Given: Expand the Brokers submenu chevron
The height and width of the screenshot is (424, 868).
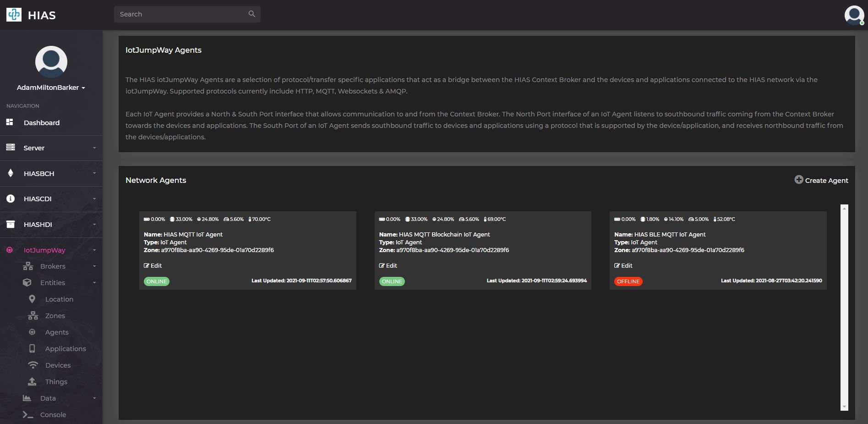Looking at the screenshot, I should pos(94,266).
